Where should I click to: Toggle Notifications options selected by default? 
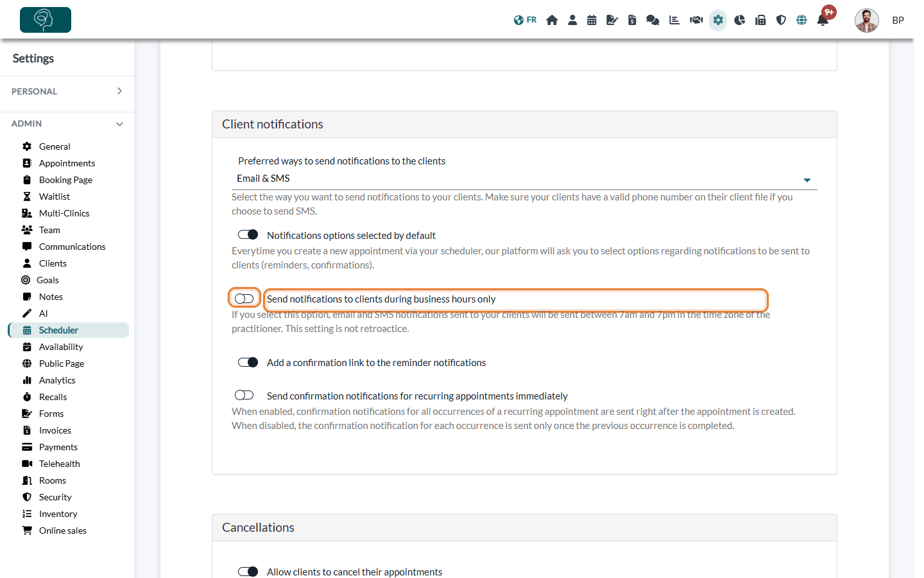248,235
